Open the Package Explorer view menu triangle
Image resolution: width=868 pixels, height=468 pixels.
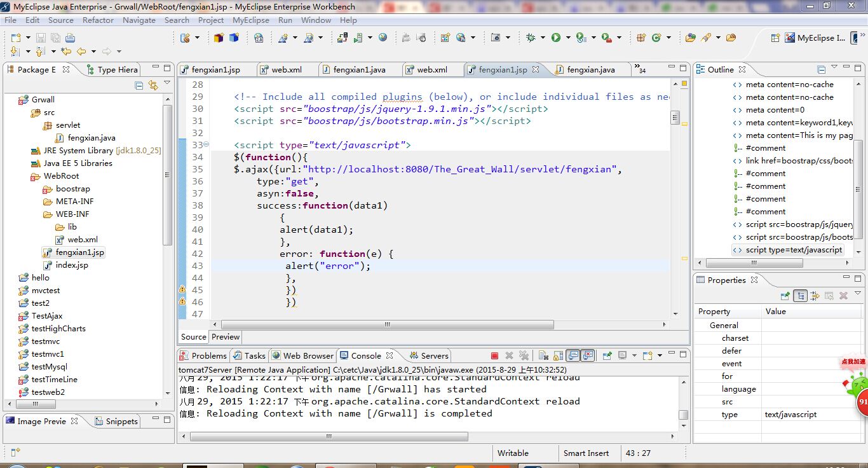click(x=167, y=84)
